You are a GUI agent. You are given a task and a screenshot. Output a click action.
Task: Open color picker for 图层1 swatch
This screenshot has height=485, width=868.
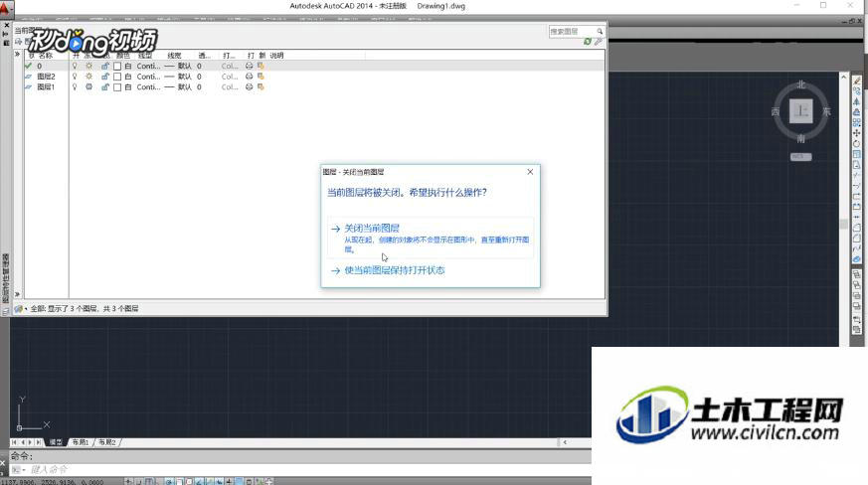pyautogui.click(x=117, y=86)
